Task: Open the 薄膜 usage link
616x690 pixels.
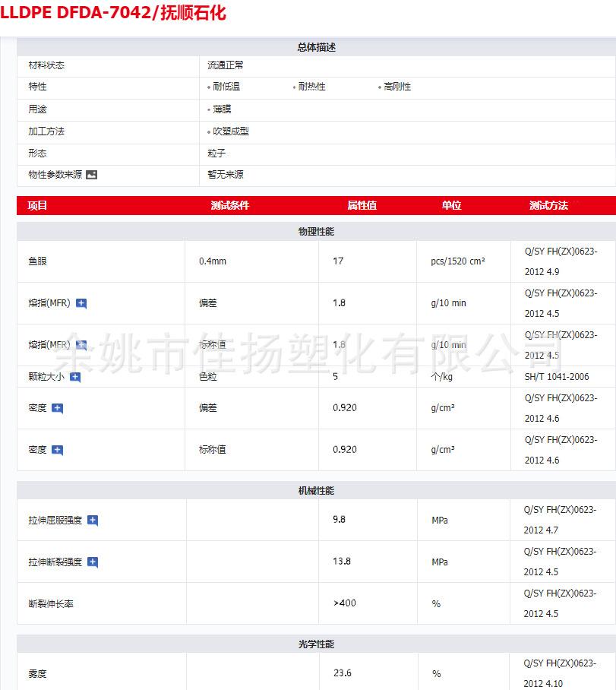Action: 222,109
